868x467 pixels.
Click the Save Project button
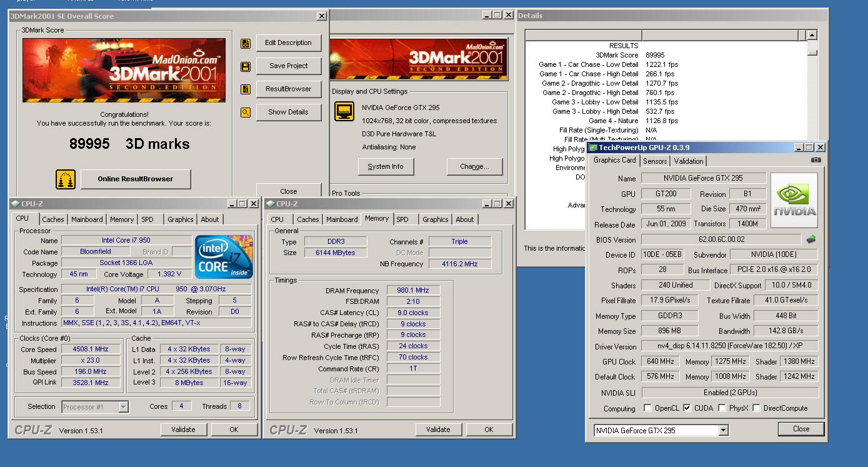point(288,66)
